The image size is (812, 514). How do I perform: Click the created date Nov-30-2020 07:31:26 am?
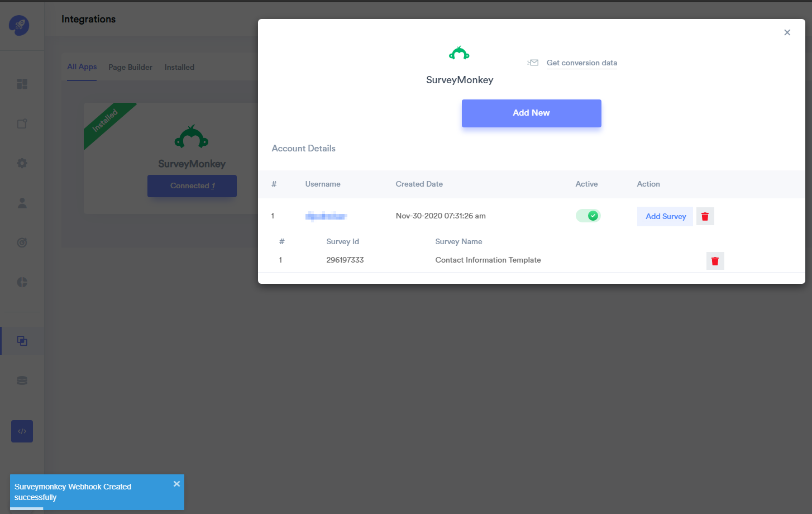[x=441, y=216]
